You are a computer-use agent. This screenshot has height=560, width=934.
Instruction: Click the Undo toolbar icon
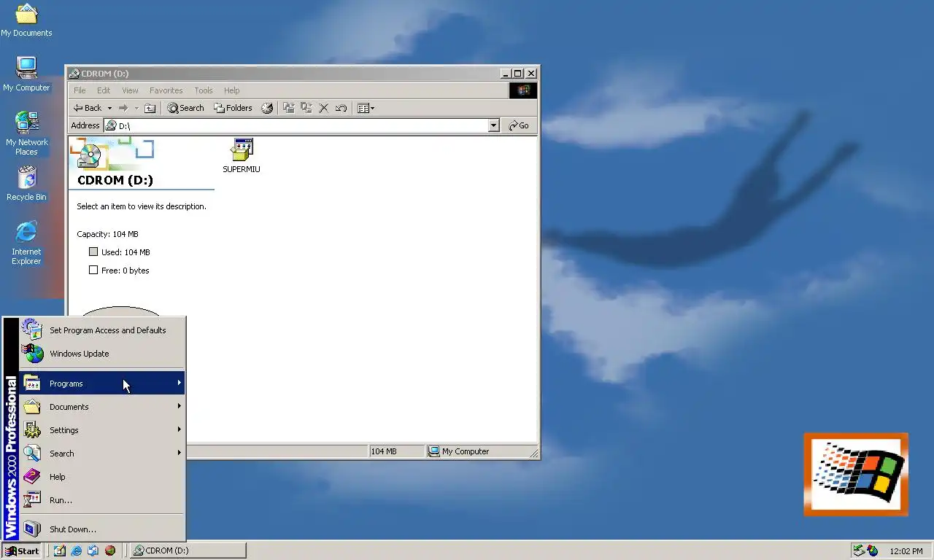point(341,108)
